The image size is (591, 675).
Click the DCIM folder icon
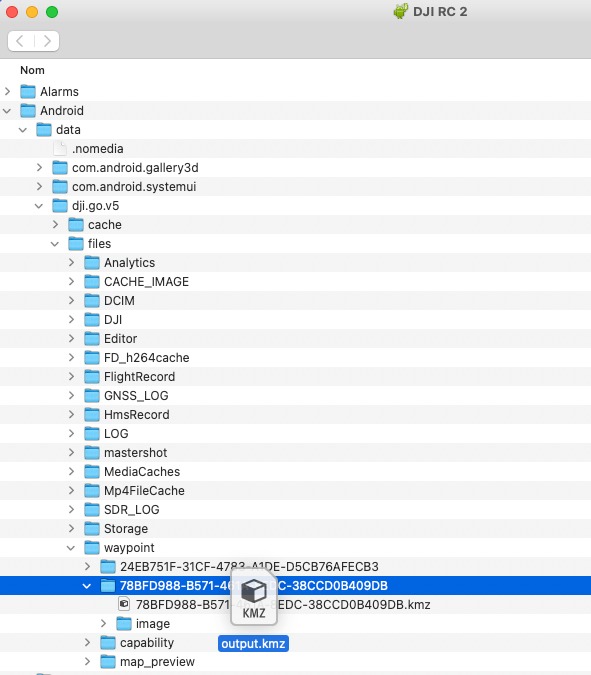(92, 300)
